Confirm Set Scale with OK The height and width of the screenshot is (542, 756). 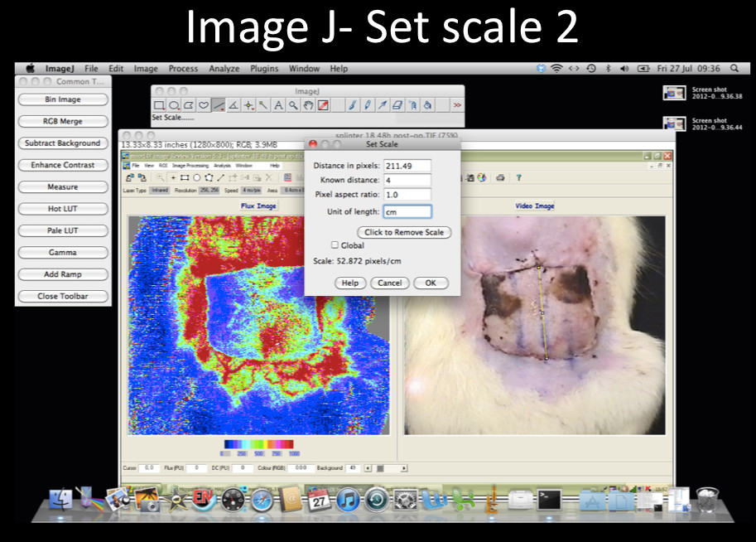pyautogui.click(x=431, y=283)
